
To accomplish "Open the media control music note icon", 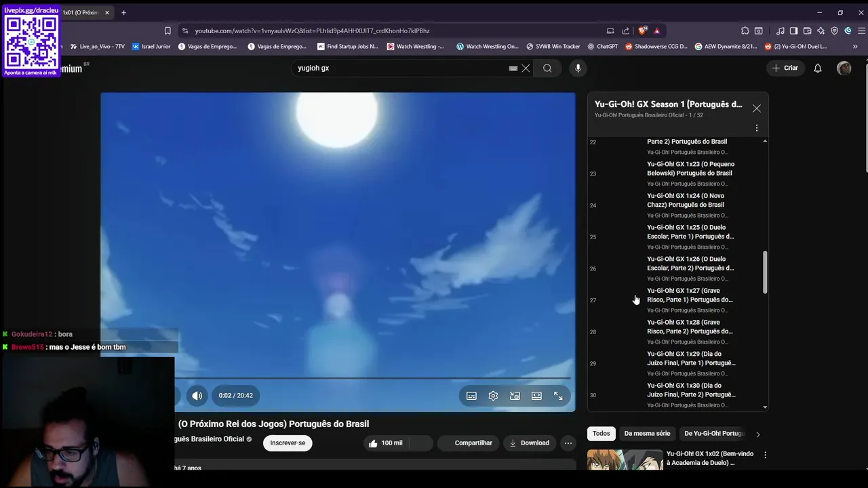I will pos(781,30).
